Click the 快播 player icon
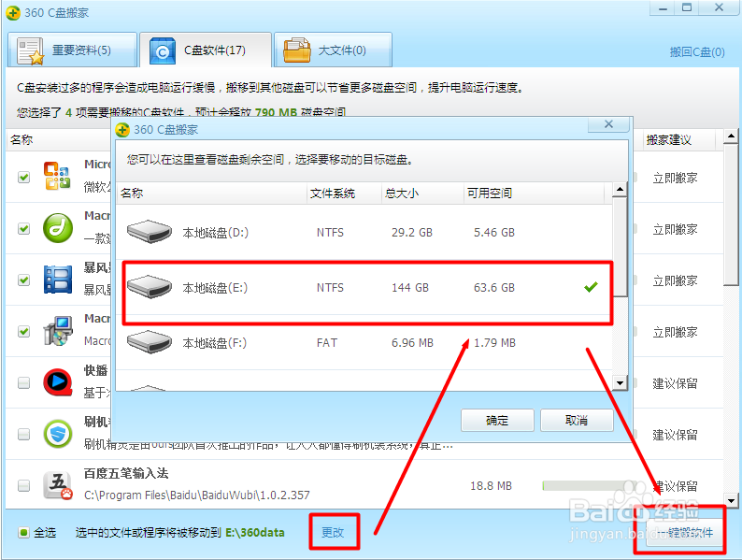Screen dimensions: 742x560 [x=58, y=382]
